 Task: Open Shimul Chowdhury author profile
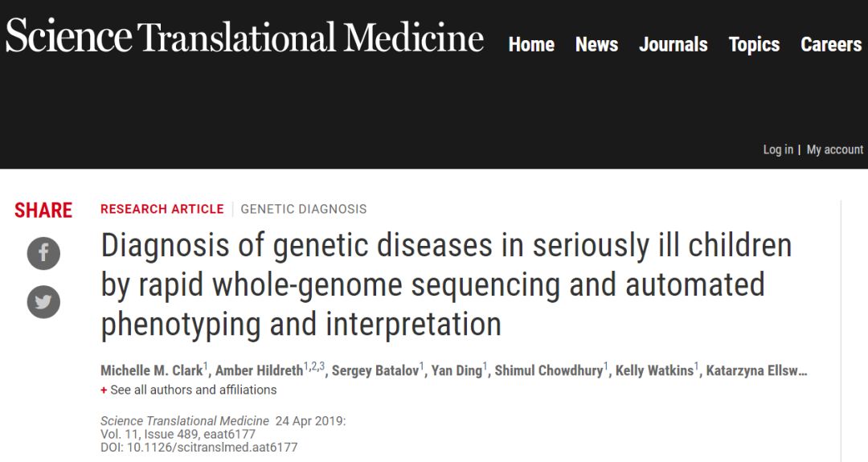(549, 370)
